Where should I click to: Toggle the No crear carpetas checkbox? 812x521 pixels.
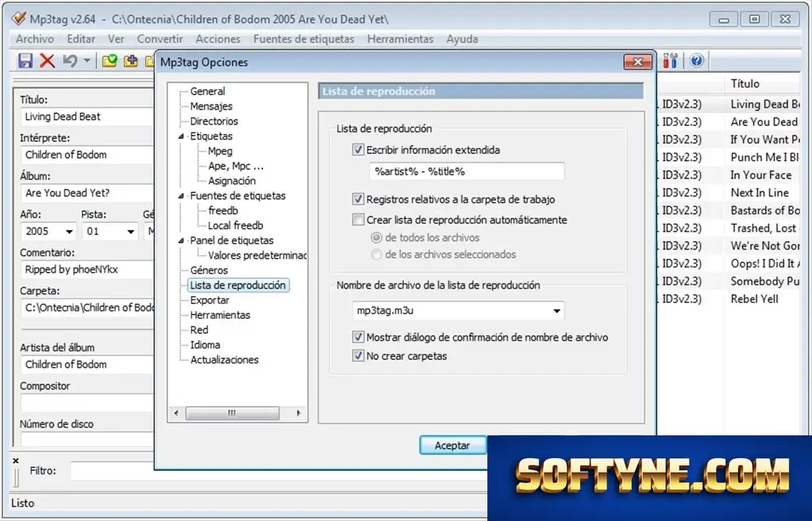[x=358, y=356]
